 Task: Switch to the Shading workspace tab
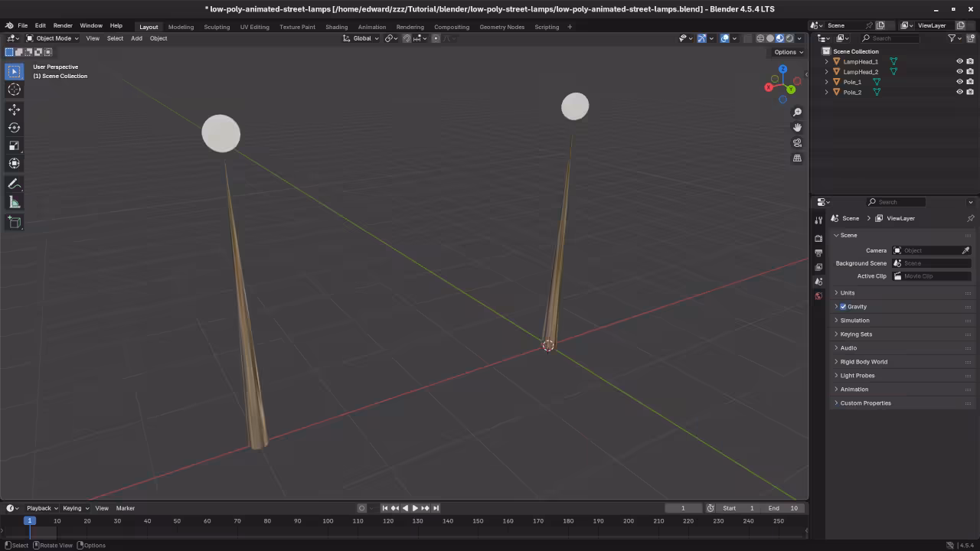tap(336, 27)
